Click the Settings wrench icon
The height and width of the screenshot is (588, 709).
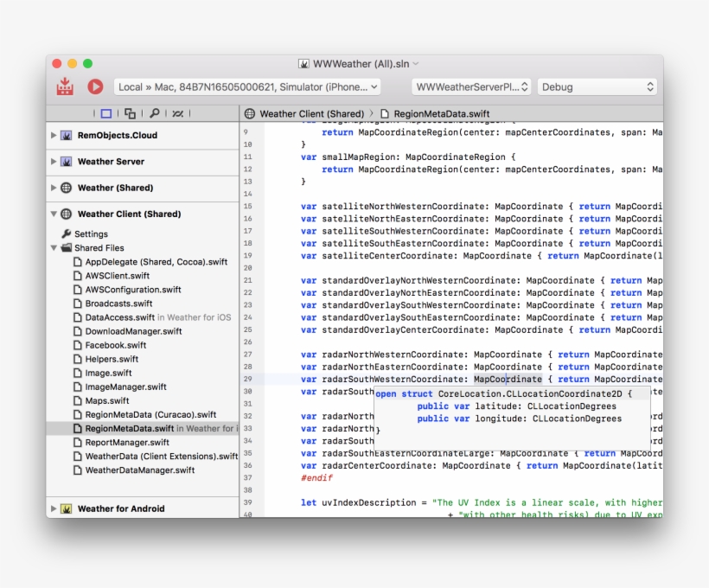(67, 233)
